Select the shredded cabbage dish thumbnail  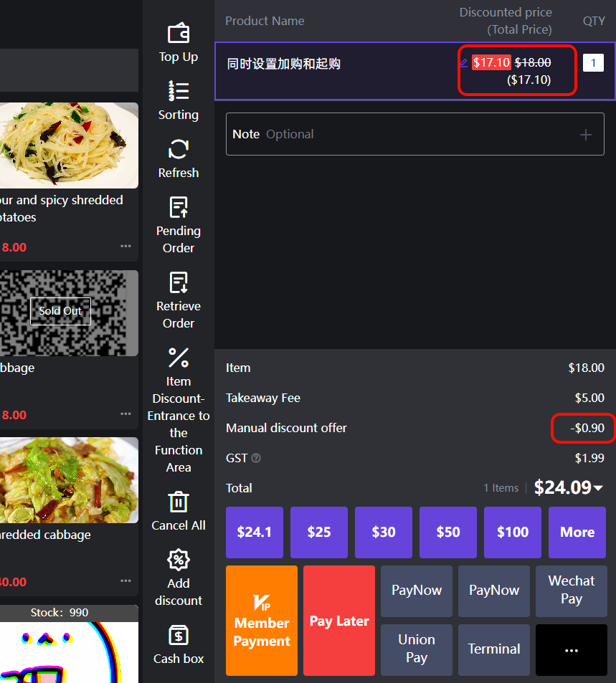(x=69, y=480)
